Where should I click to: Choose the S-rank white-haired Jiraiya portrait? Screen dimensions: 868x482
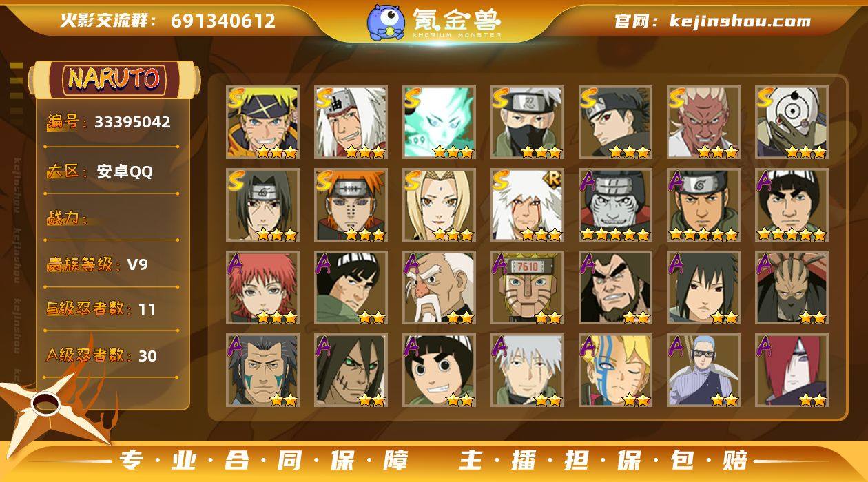pos(351,123)
